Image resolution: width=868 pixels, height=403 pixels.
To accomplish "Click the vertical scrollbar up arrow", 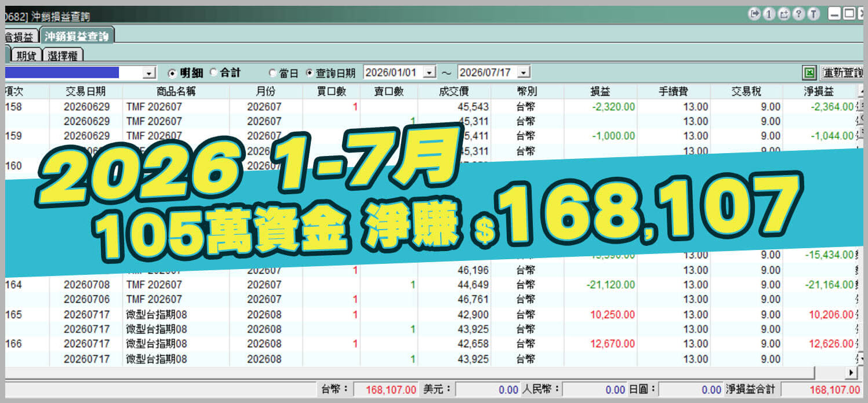I will [x=862, y=92].
